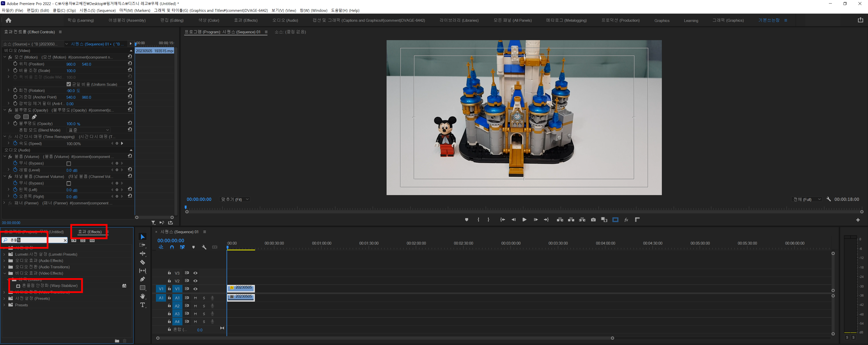
Task: Toggle Linked Selection in timeline
Action: pyautogui.click(x=182, y=247)
